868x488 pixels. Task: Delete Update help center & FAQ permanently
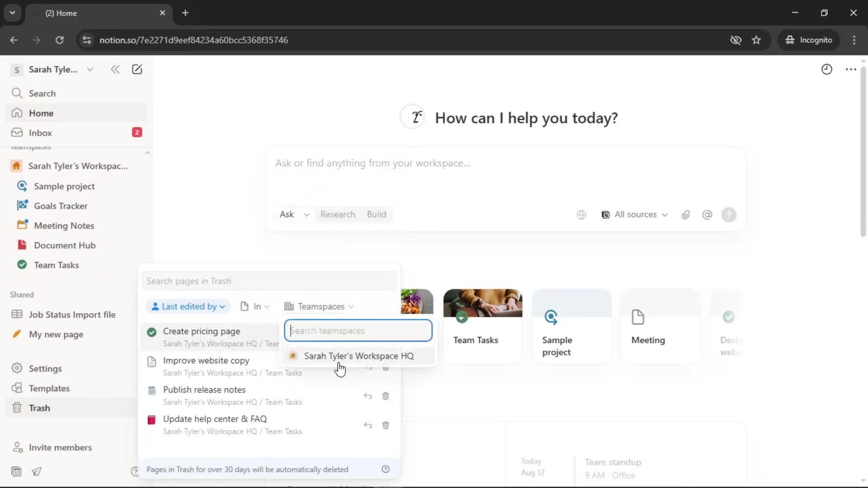(x=386, y=425)
